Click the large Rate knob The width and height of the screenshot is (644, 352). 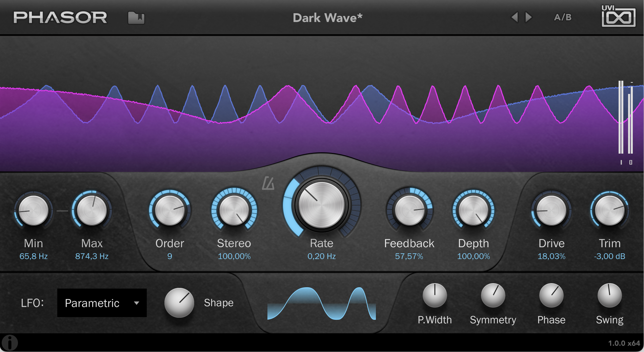click(321, 205)
